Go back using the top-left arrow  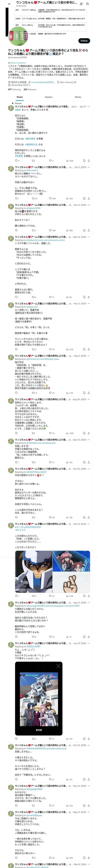point(9,4)
